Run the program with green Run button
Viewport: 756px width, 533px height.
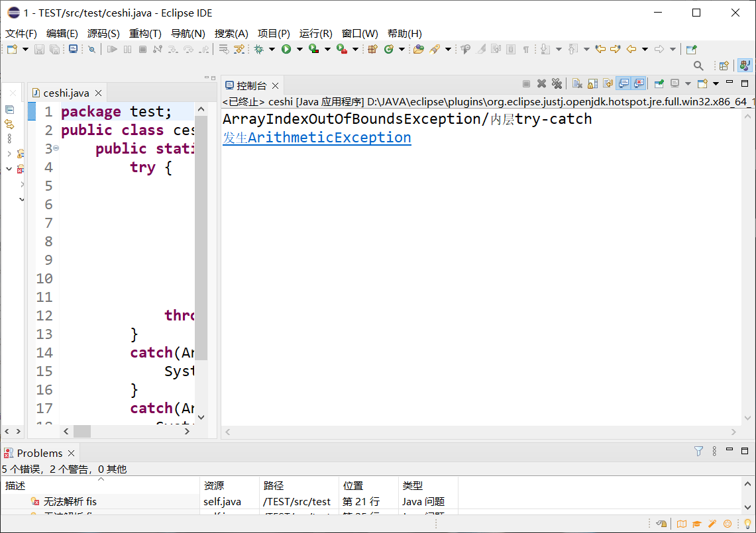(x=286, y=49)
